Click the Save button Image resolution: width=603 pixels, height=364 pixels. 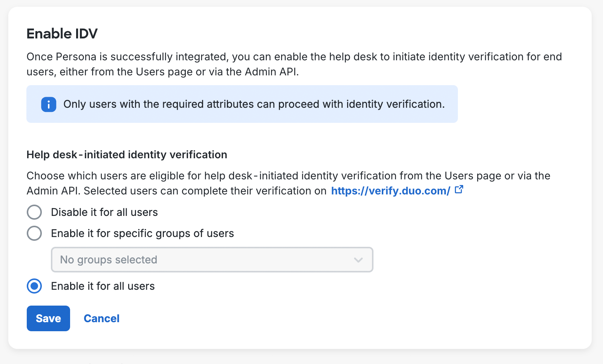point(48,318)
